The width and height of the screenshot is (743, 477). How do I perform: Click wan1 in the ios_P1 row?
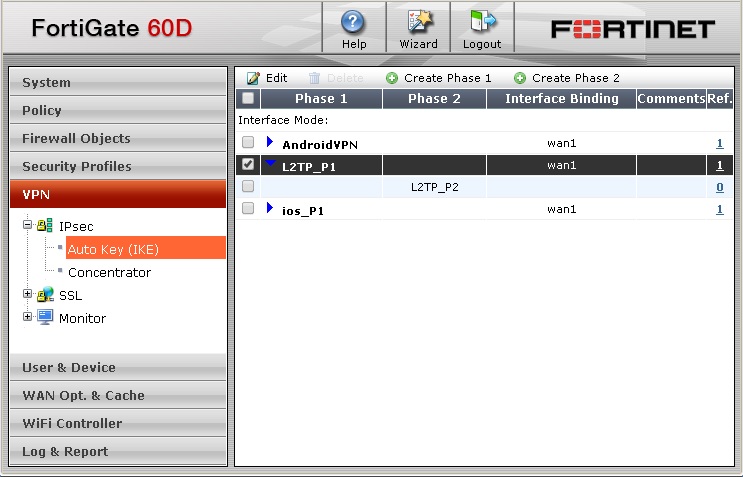point(562,209)
